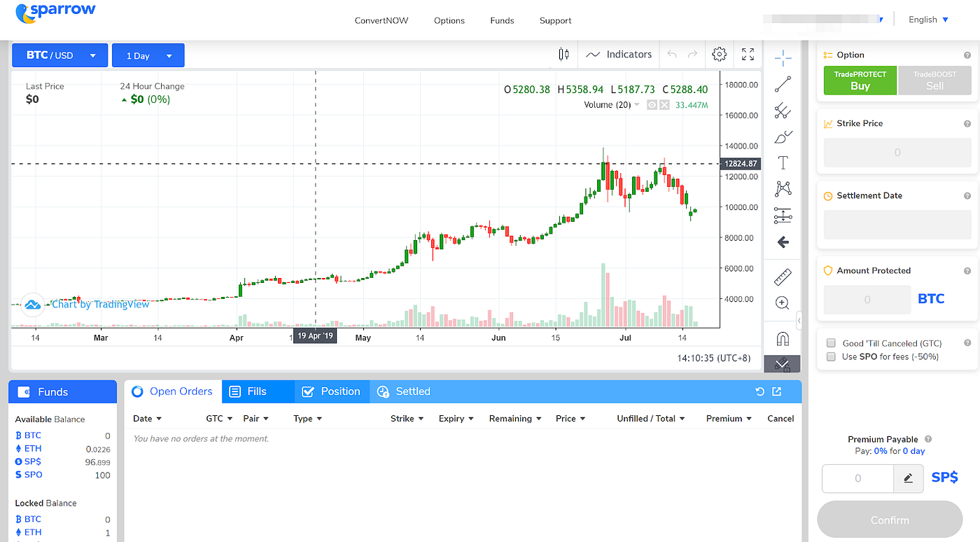Filter orders by Pair column
Viewport: 980px width, 542px height.
[x=256, y=418]
